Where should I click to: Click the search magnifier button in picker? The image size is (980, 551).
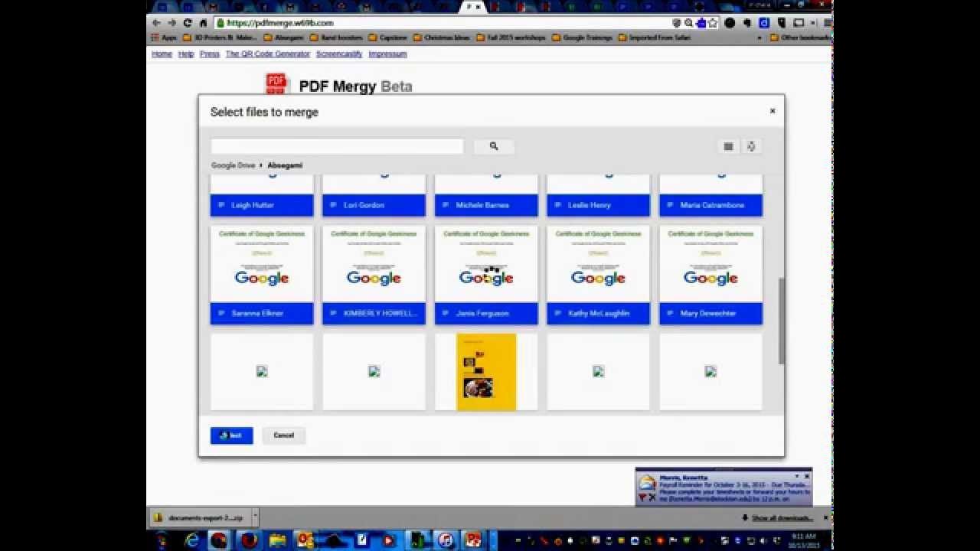[494, 146]
